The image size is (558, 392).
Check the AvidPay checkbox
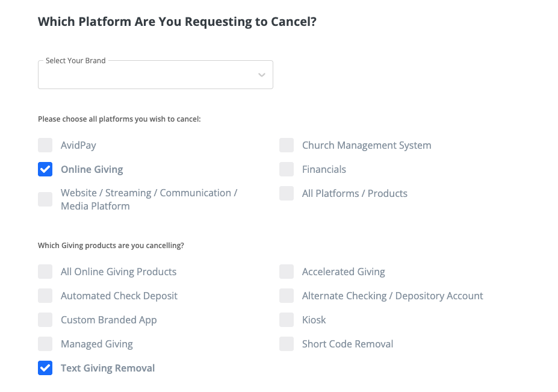pos(45,145)
